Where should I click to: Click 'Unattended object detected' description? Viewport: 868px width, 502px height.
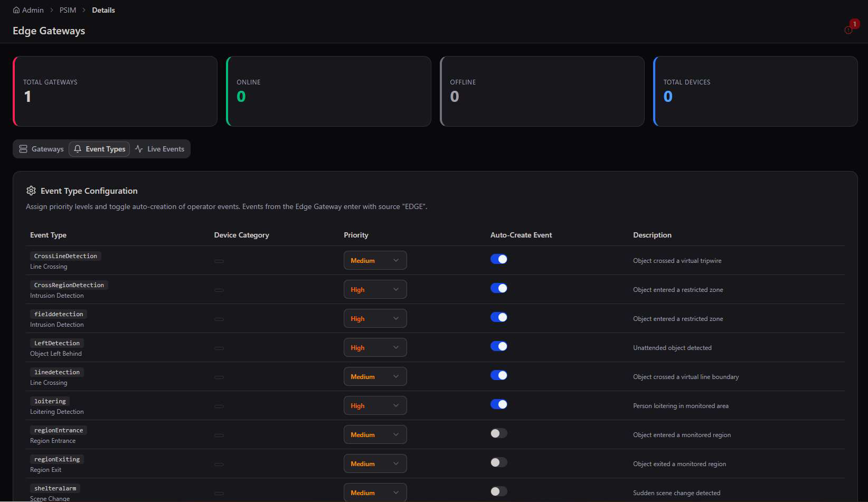[x=672, y=348]
